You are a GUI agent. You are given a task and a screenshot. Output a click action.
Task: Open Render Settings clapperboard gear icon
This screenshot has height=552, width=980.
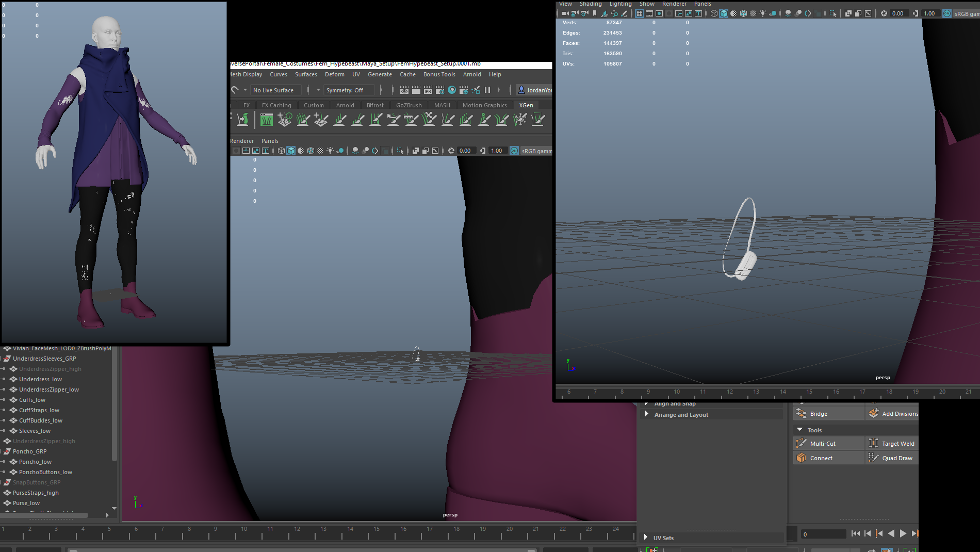[x=440, y=90]
